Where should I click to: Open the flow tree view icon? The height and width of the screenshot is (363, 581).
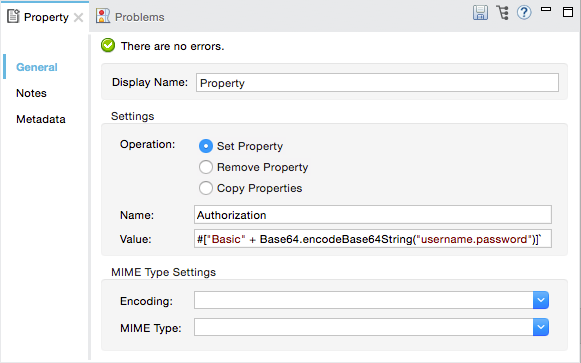(502, 13)
